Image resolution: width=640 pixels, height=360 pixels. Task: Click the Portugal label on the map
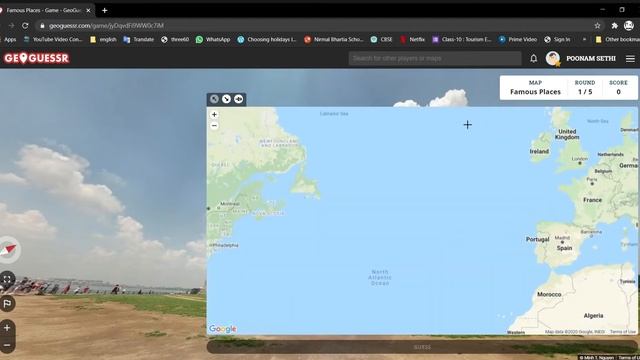537,239
